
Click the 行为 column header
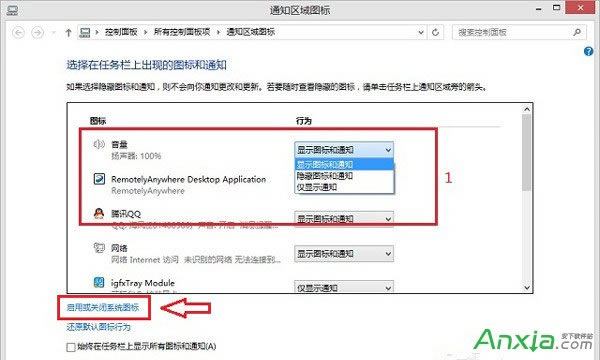pos(304,121)
